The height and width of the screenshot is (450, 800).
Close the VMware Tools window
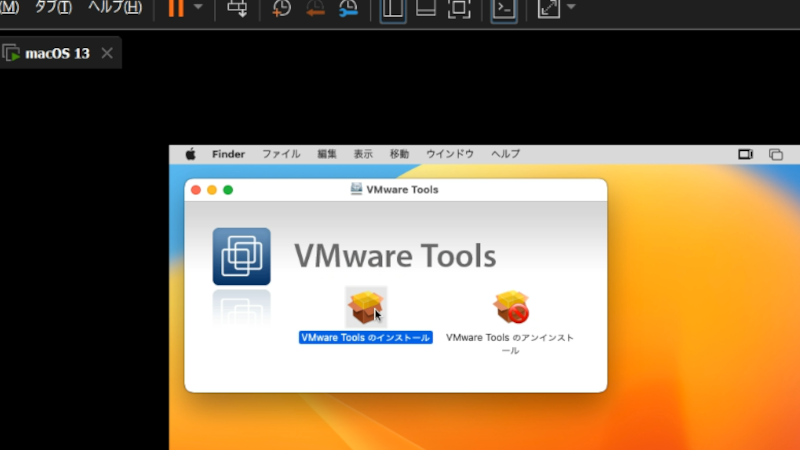(196, 190)
